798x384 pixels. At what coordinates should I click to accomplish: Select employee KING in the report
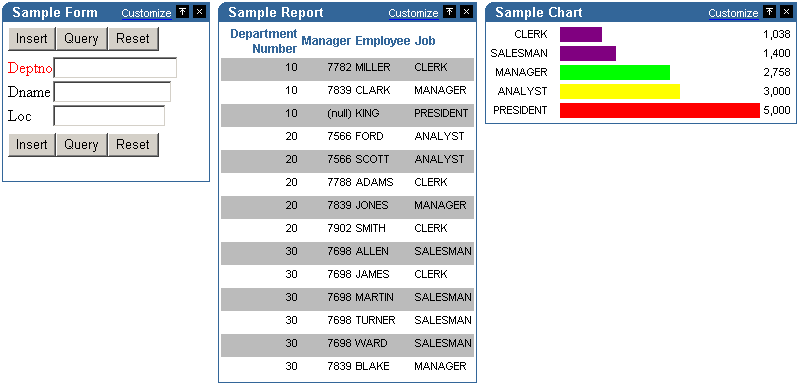[x=367, y=113]
